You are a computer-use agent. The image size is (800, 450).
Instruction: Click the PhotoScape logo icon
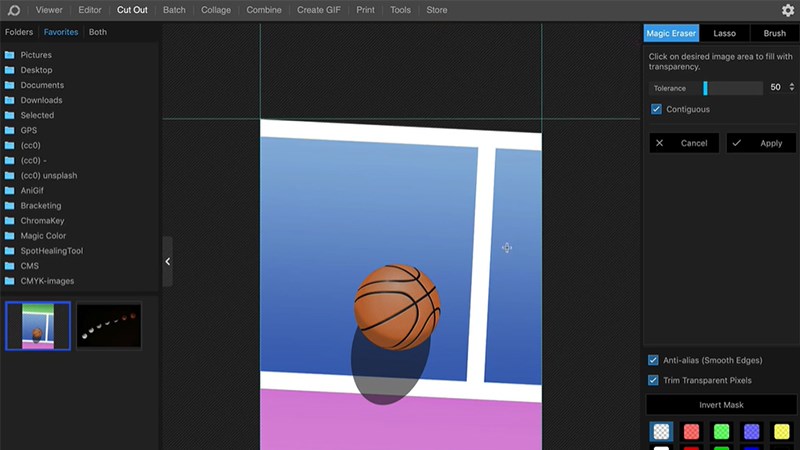click(14, 10)
